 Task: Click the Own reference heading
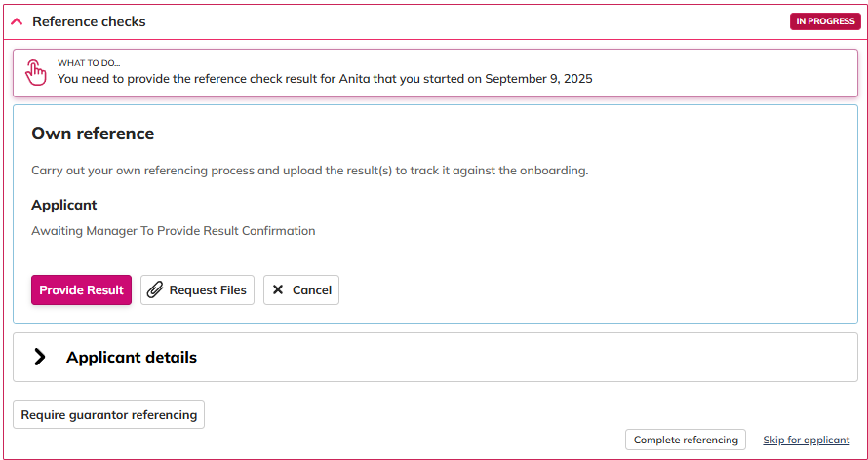click(93, 134)
